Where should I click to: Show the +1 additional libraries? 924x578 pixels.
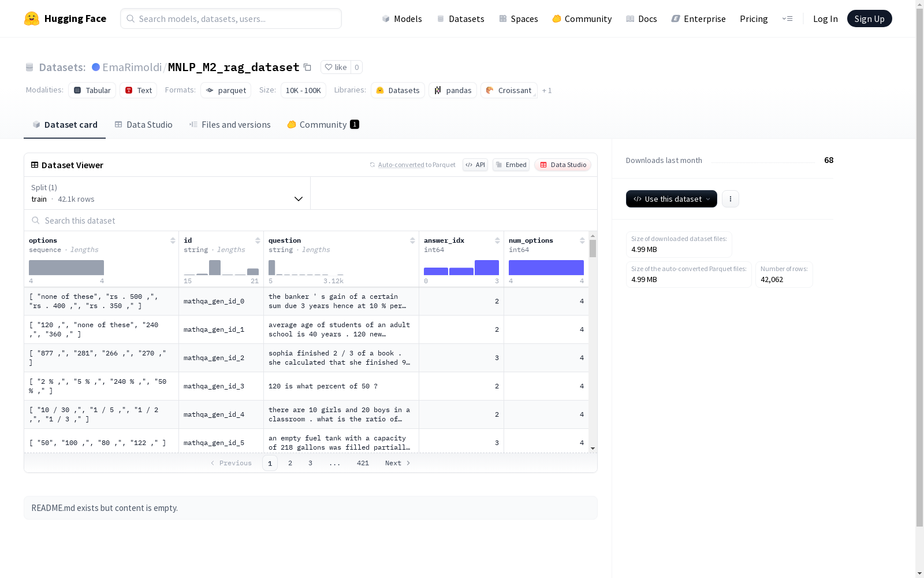(547, 90)
